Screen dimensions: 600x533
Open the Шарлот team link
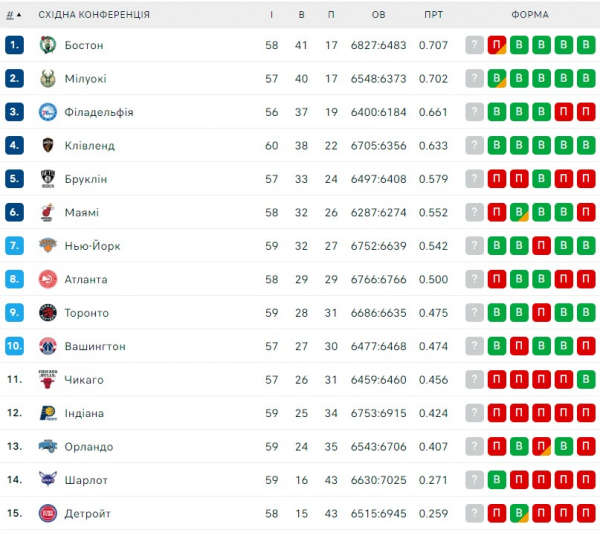tap(85, 480)
